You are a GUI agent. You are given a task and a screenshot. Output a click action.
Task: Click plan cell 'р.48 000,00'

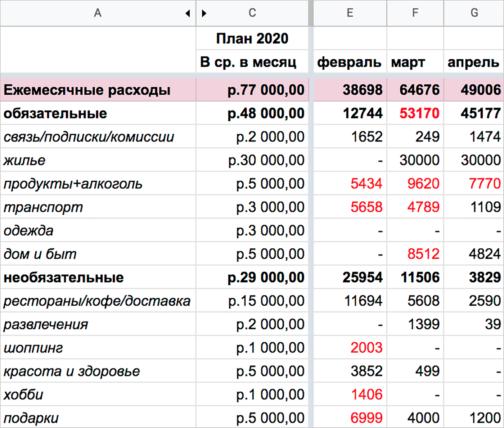pyautogui.click(x=266, y=113)
